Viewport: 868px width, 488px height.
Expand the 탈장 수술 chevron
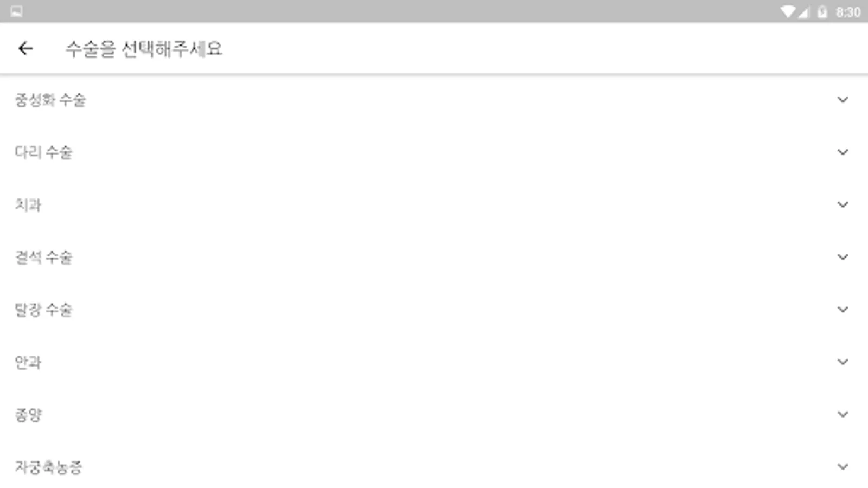(x=843, y=310)
